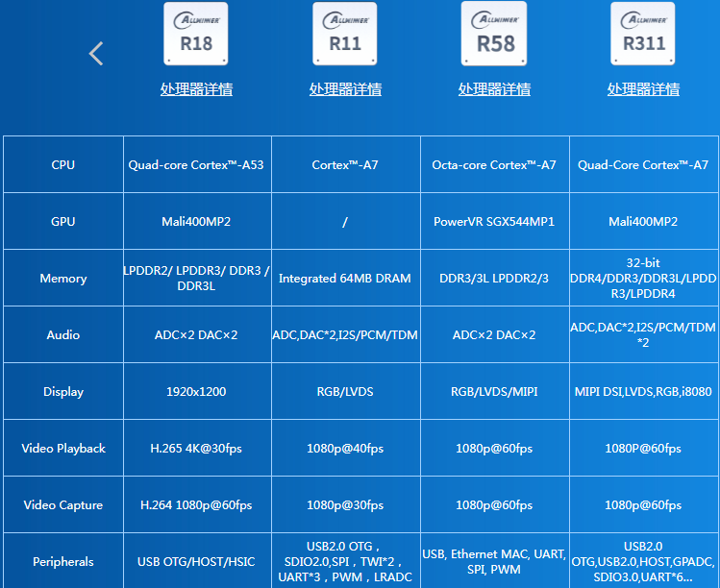Screen dimensions: 720x588
Task: Click the Allwinner R311 chip icon
Action: coord(643,34)
